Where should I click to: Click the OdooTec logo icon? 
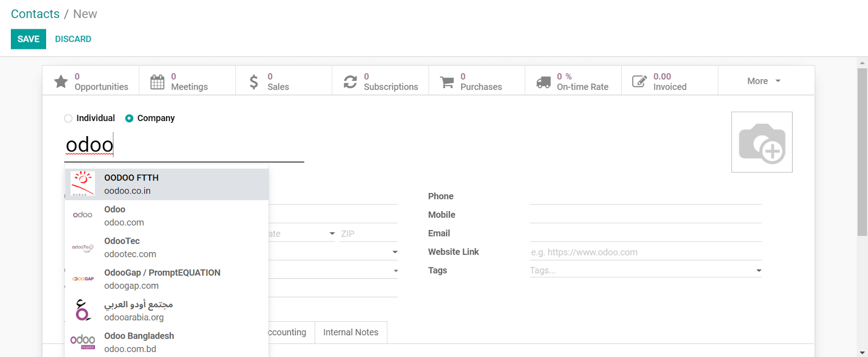[83, 247]
